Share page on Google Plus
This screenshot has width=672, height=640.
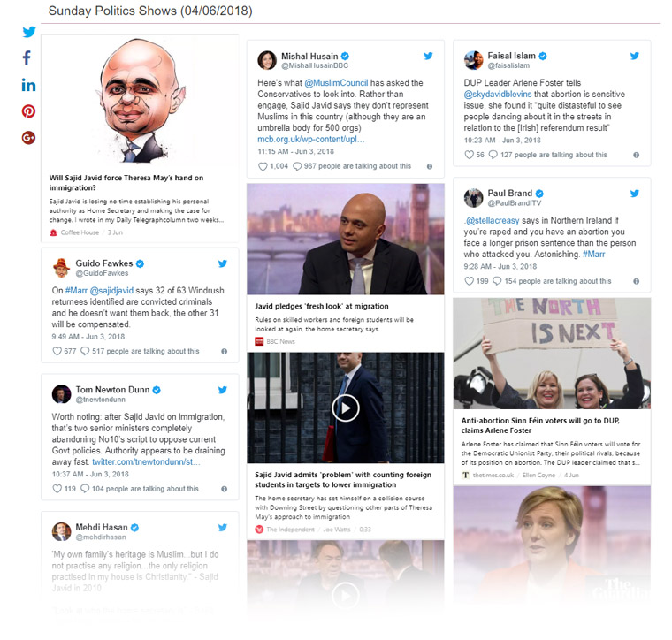coord(28,138)
